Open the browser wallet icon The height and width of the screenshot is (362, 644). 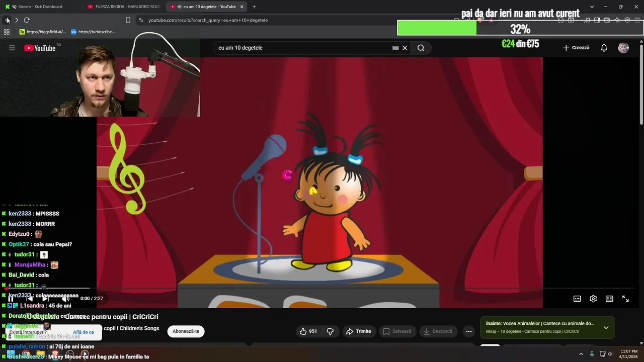click(607, 20)
